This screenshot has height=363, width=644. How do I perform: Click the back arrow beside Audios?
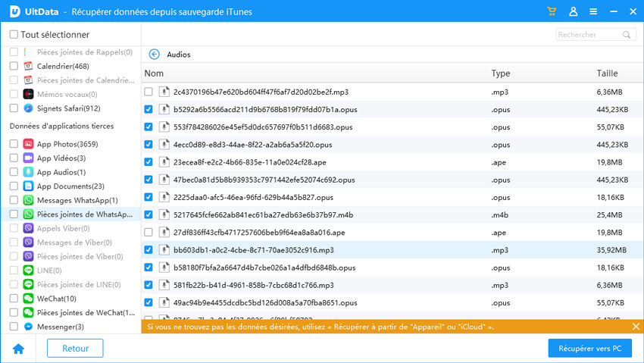coord(155,55)
